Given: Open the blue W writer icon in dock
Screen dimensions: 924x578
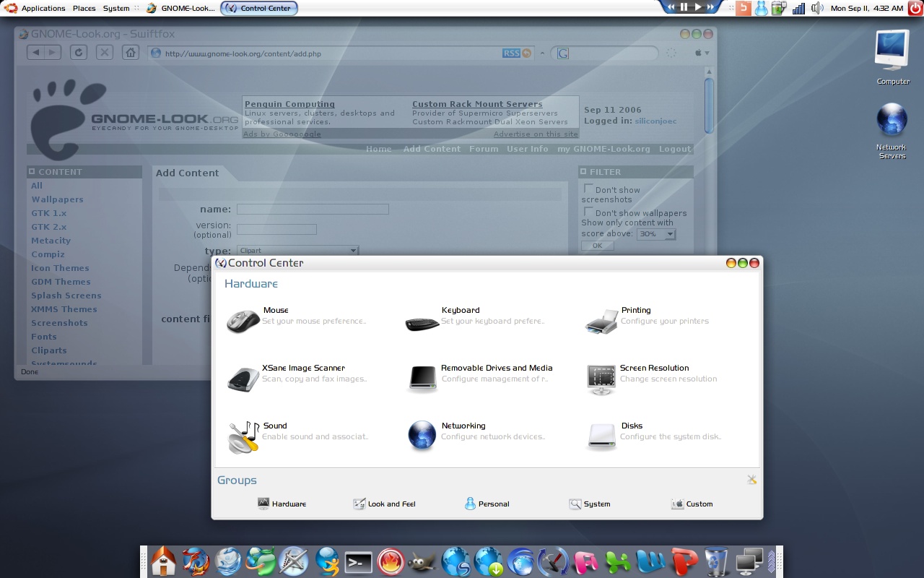Looking at the screenshot, I should click(x=650, y=562).
